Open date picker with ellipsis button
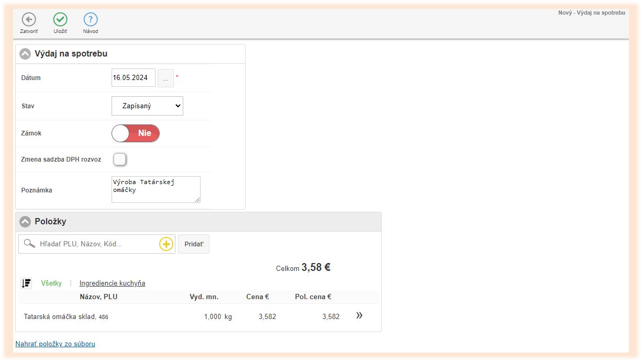Image resolution: width=642 pixels, height=364 pixels. 165,78
